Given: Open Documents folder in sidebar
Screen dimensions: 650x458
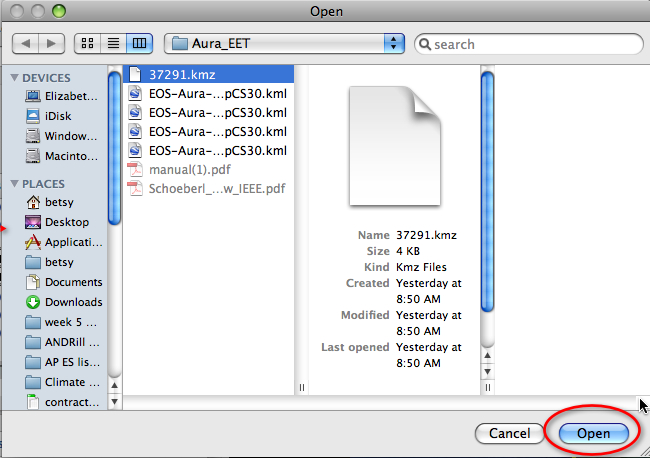Looking at the screenshot, I should point(73,282).
